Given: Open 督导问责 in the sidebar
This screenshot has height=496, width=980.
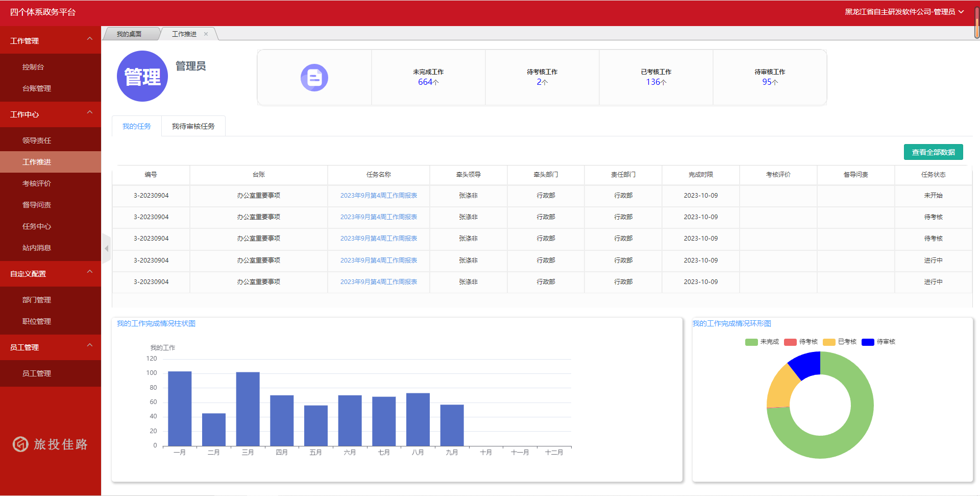Looking at the screenshot, I should click(51, 205).
